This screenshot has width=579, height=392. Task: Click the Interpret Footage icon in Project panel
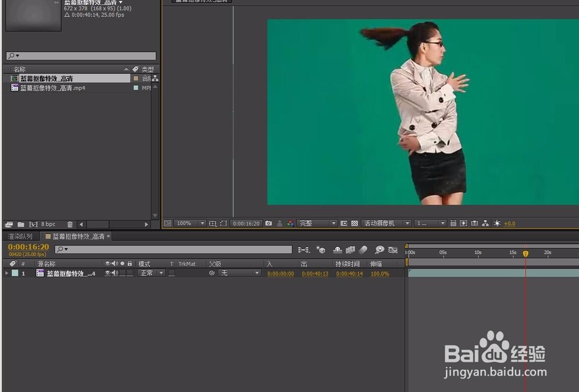(x=9, y=224)
